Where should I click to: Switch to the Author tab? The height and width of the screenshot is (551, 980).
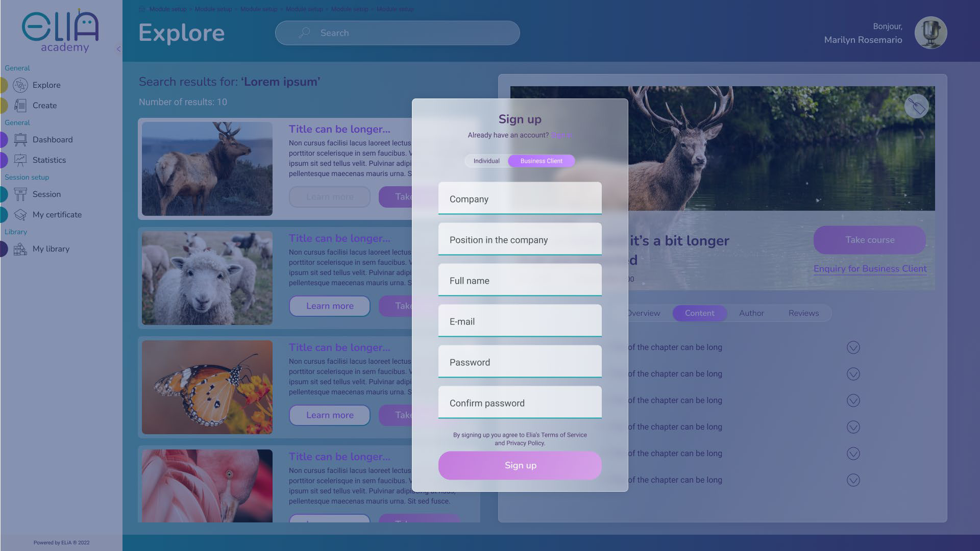pyautogui.click(x=751, y=313)
